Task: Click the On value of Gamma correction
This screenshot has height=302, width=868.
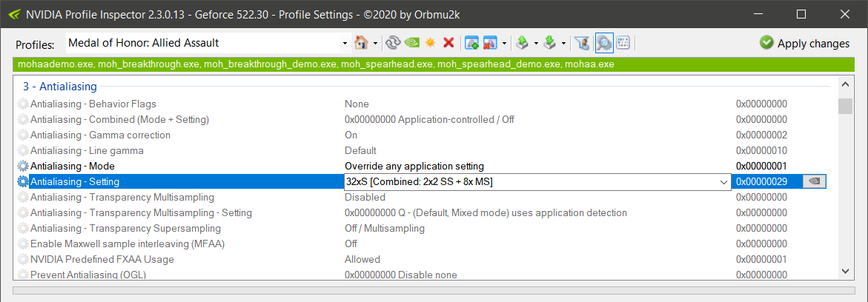Action: [x=351, y=135]
